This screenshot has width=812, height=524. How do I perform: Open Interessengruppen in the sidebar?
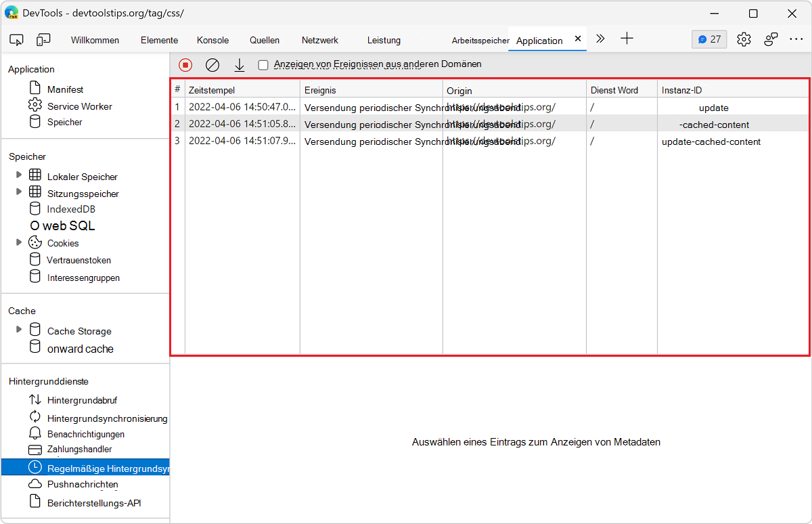pos(83,278)
